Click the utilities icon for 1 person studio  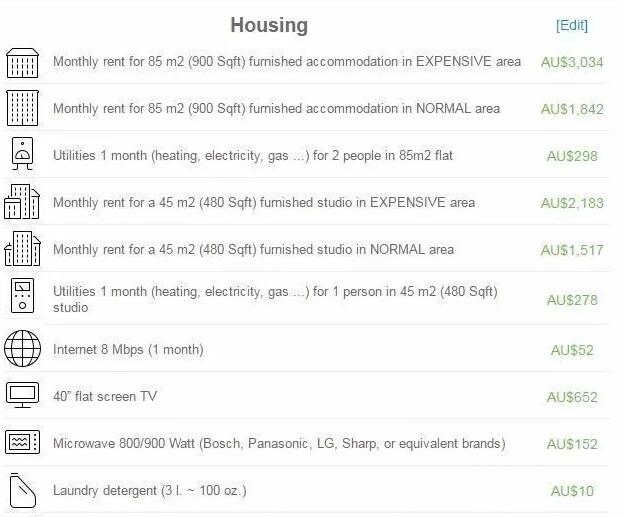click(x=22, y=298)
